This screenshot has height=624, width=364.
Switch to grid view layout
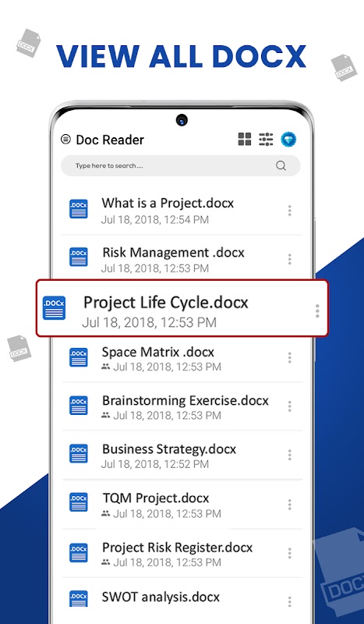(245, 140)
